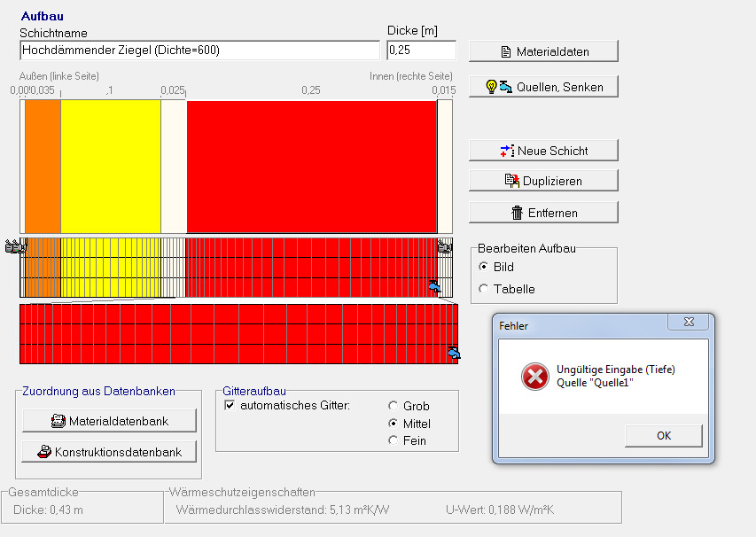Screen dimensions: 756x537
Task: Click the red error icon in Fehler dialog
Action: pos(534,377)
